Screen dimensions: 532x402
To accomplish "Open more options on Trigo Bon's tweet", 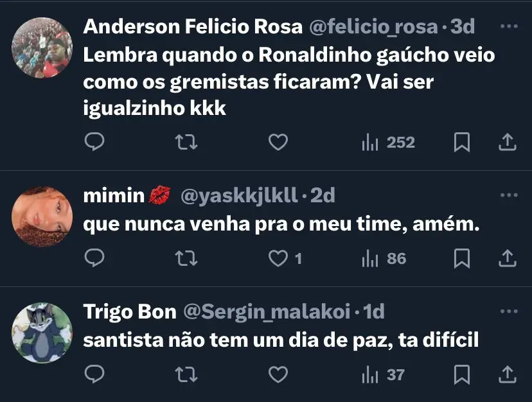I will point(508,311).
